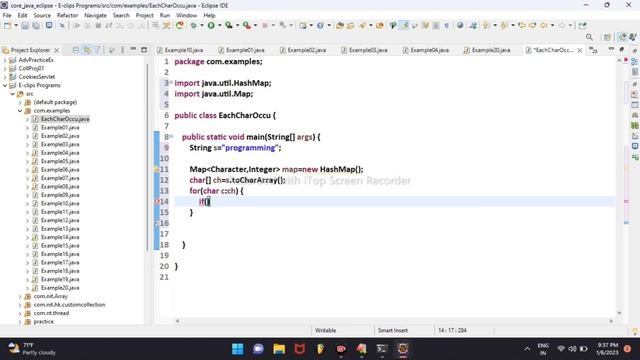Switch to the Example10.java tab
This screenshot has width=640, height=360.
pos(180,50)
